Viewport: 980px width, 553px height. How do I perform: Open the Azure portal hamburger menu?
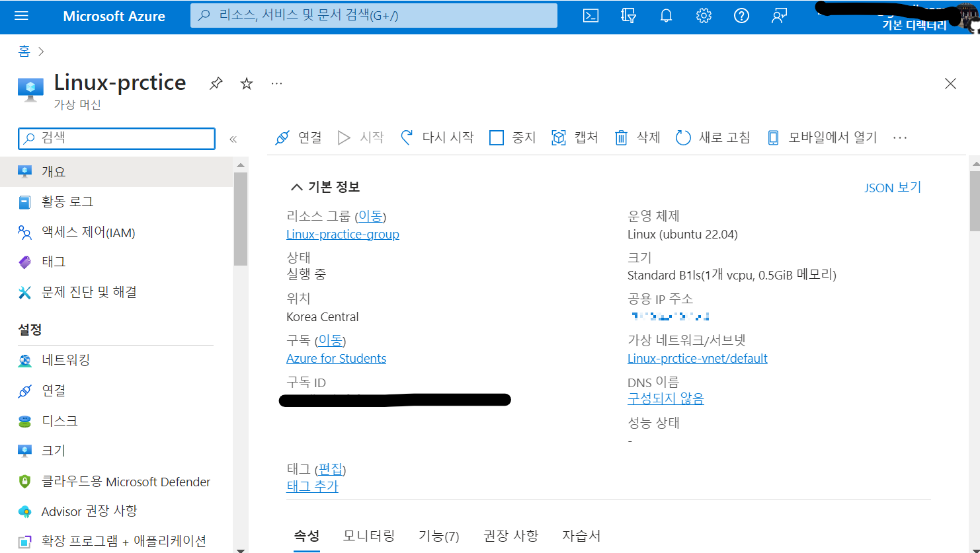21,15
